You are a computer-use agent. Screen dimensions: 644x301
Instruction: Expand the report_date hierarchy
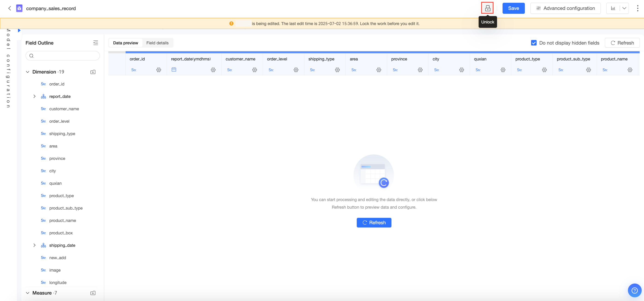pos(34,97)
